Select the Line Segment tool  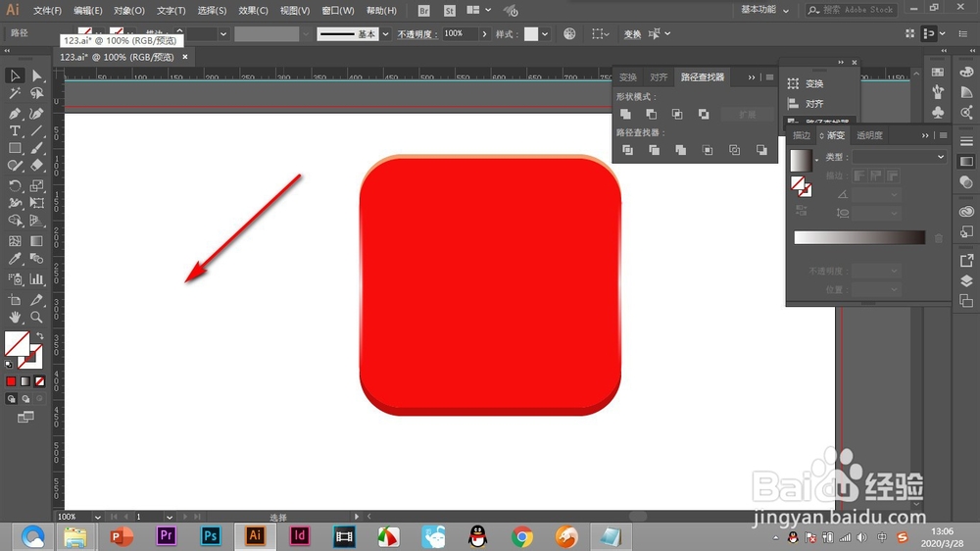click(x=37, y=130)
